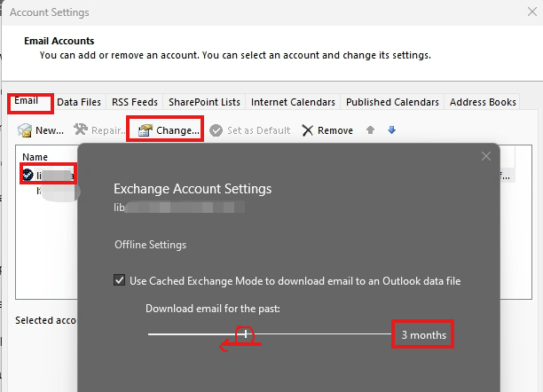Click 'Download email for the past:' label
This screenshot has width=543, height=392.
(213, 309)
